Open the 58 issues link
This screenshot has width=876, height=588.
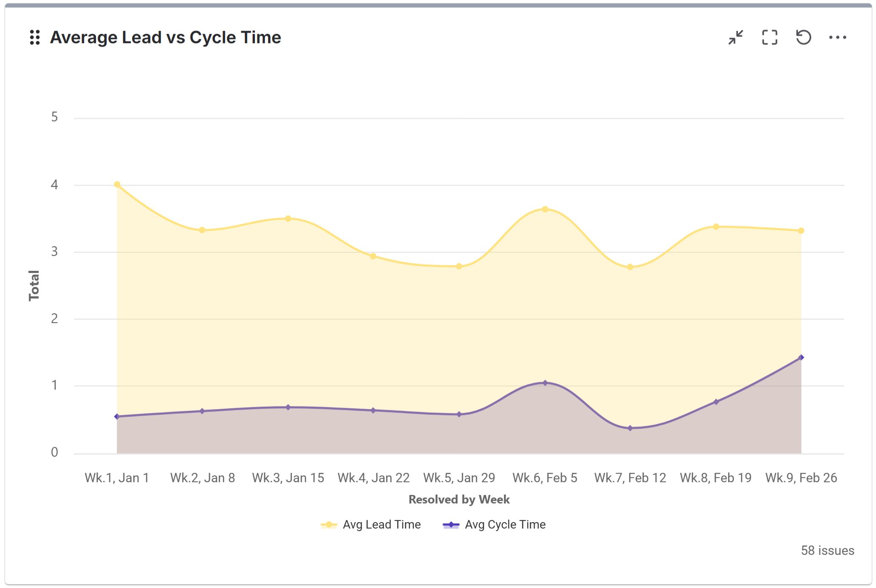tap(828, 551)
